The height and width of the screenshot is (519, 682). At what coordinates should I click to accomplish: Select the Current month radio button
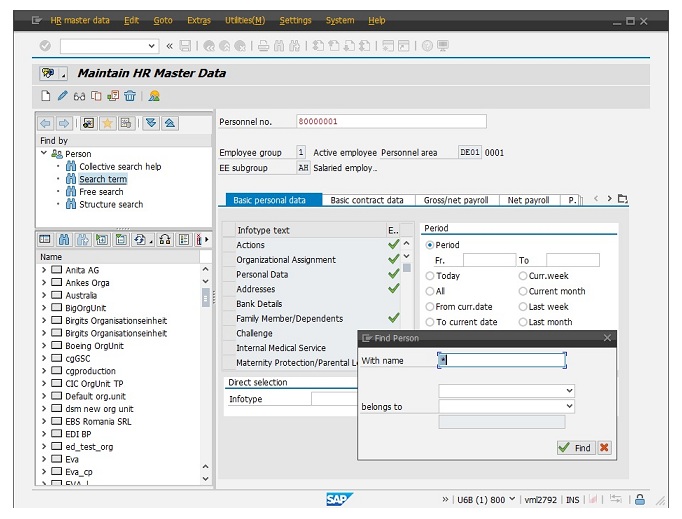523,291
